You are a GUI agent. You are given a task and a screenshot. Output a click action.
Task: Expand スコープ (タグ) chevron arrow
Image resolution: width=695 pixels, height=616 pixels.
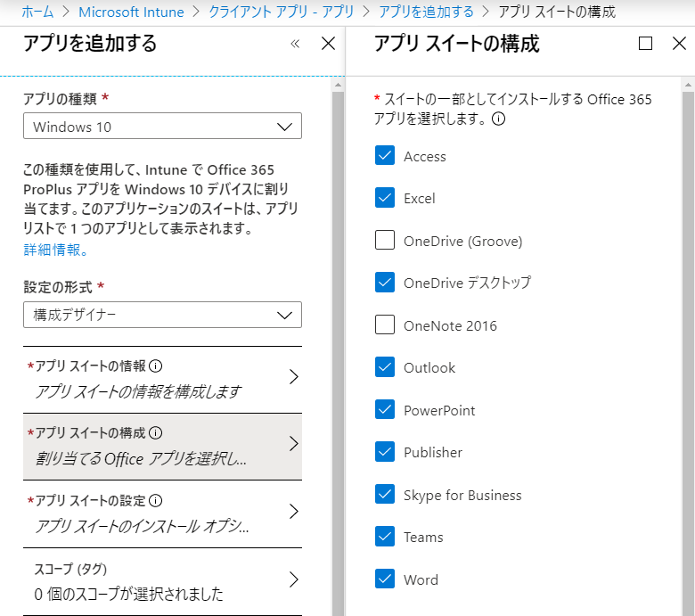[293, 579]
